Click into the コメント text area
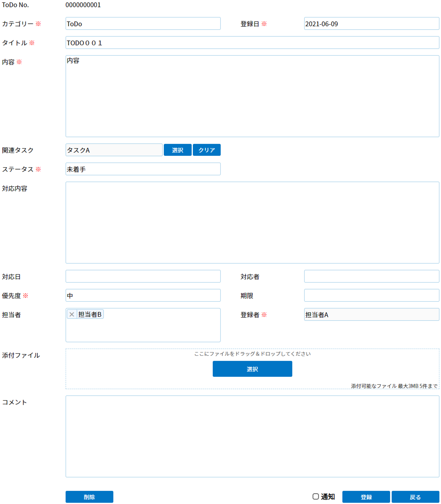The image size is (441, 504). coord(252,436)
